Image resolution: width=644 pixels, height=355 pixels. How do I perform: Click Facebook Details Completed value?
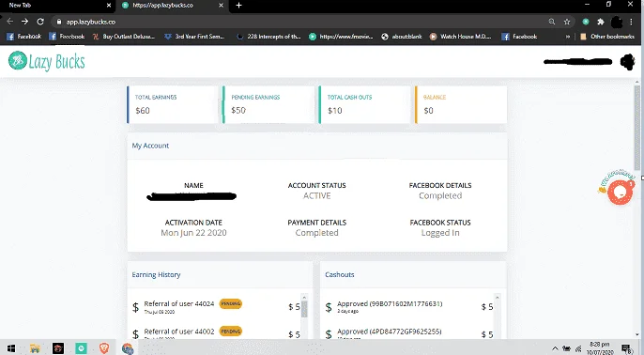pyautogui.click(x=440, y=196)
